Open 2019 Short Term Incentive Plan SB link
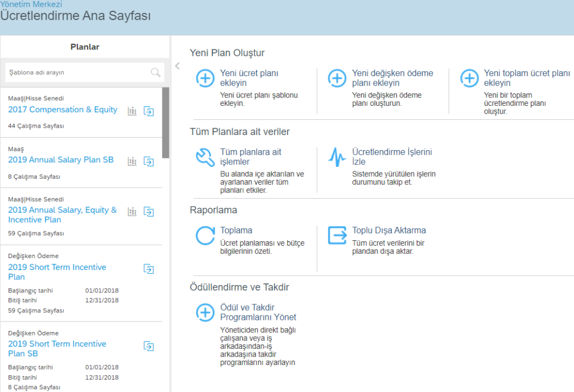This screenshot has width=574, height=392. 57,348
